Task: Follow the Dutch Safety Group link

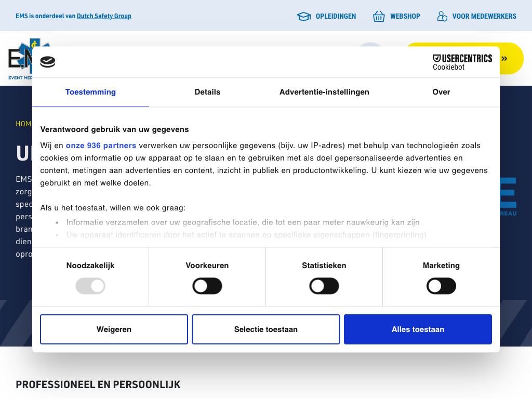Action: [x=104, y=16]
